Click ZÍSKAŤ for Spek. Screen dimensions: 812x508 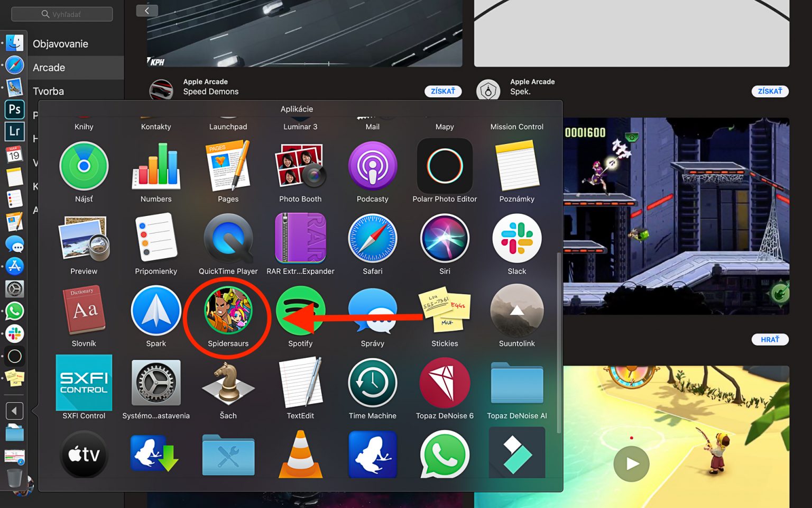(770, 91)
